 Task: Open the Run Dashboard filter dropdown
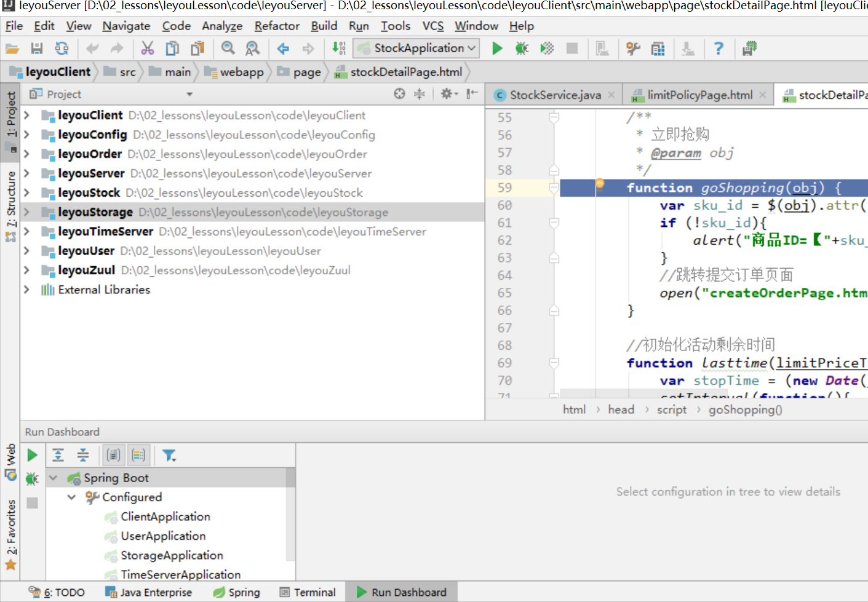169,455
